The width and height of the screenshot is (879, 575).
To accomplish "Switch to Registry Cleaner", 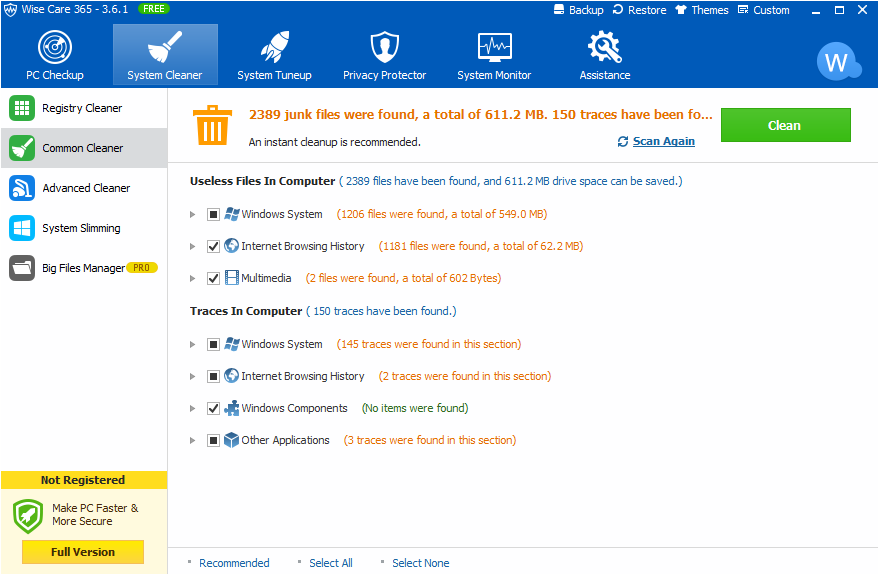I will click(84, 108).
